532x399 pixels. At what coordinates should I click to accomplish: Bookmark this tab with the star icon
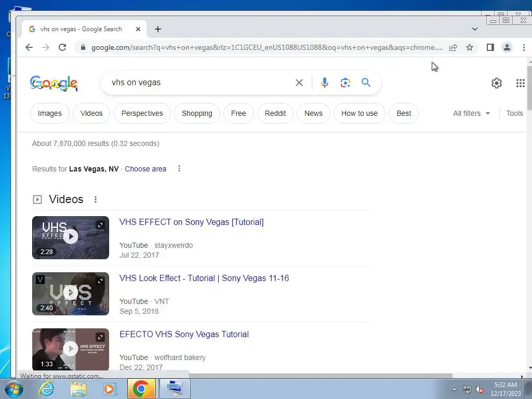470,47
